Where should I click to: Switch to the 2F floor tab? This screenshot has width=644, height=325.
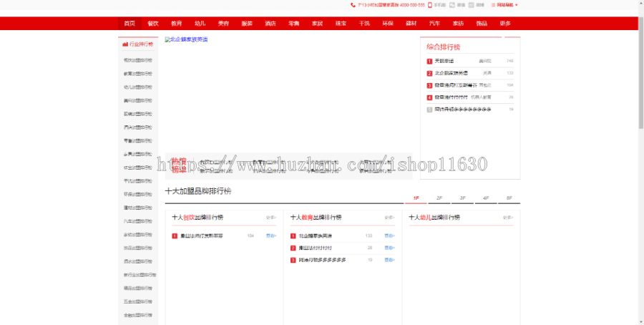click(439, 198)
